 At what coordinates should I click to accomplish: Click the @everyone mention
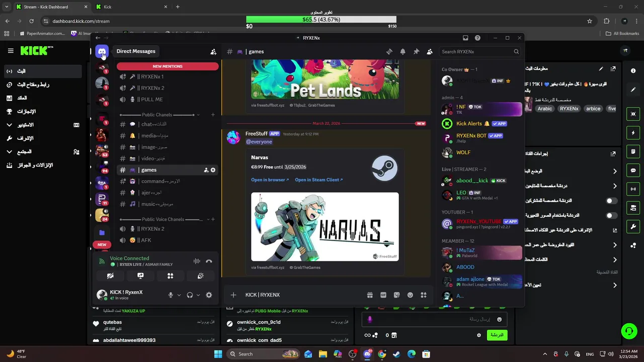[259, 142]
